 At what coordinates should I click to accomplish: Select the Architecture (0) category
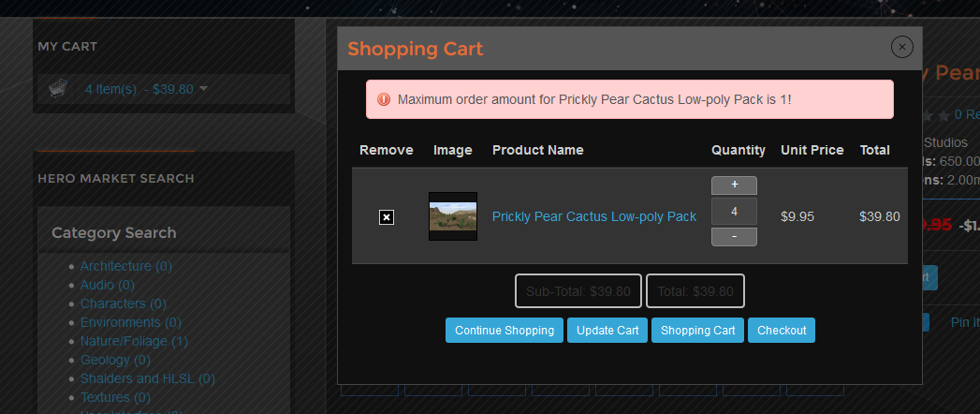pos(125,266)
